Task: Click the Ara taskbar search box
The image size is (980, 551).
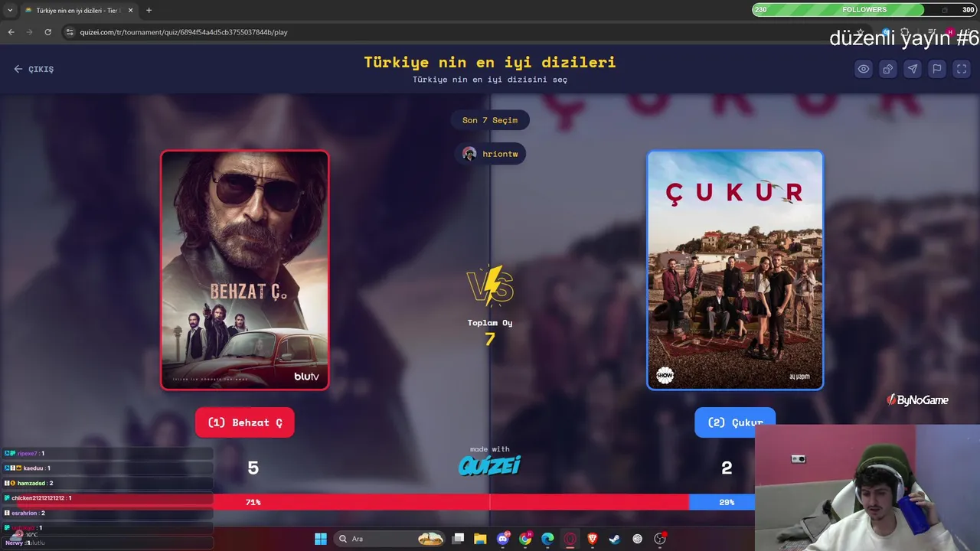Action: click(x=390, y=539)
